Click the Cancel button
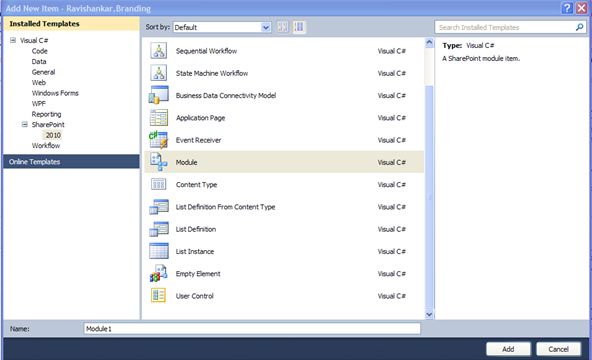This screenshot has height=360, width=592. 558,349
